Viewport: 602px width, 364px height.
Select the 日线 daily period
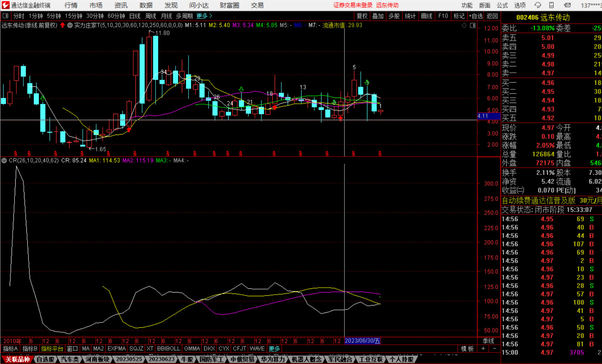pos(135,16)
